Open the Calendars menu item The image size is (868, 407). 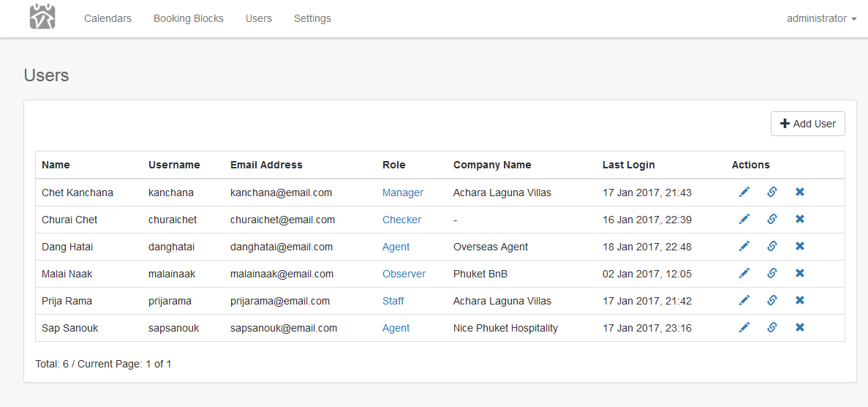tap(107, 18)
